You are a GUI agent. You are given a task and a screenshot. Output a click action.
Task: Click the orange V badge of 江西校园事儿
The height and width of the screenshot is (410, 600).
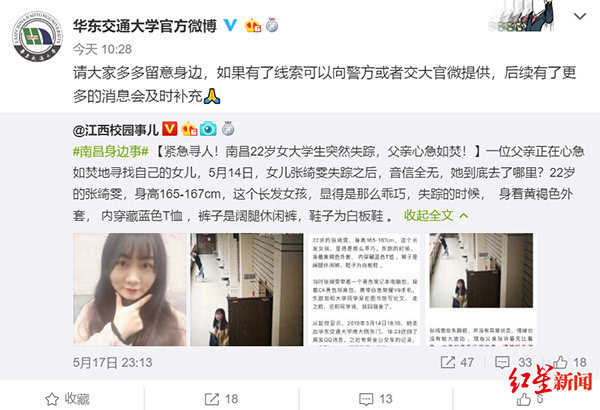[170, 129]
